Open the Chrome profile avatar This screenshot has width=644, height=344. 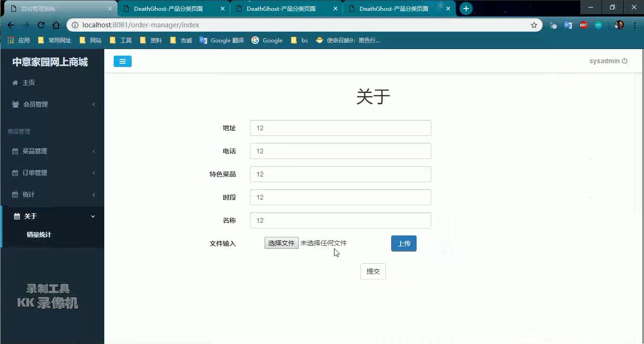(619, 25)
